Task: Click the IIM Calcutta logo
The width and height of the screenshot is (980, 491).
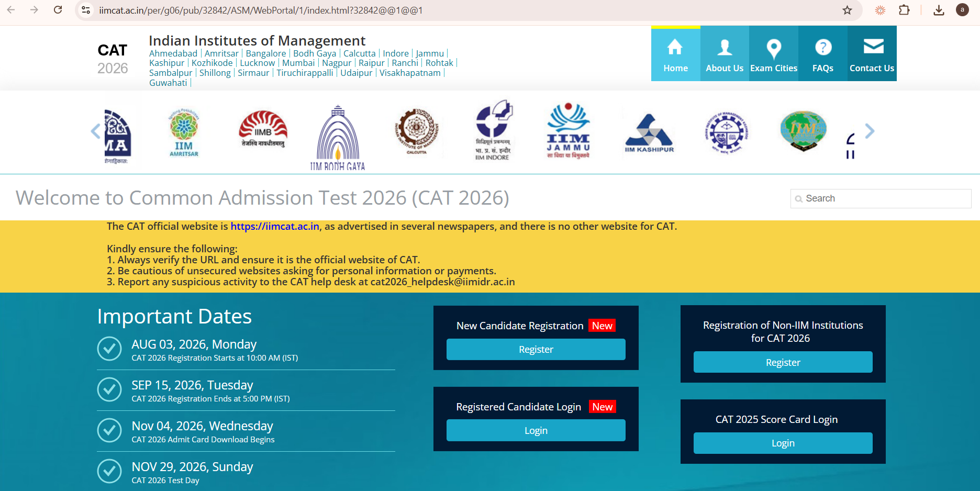Action: point(417,131)
